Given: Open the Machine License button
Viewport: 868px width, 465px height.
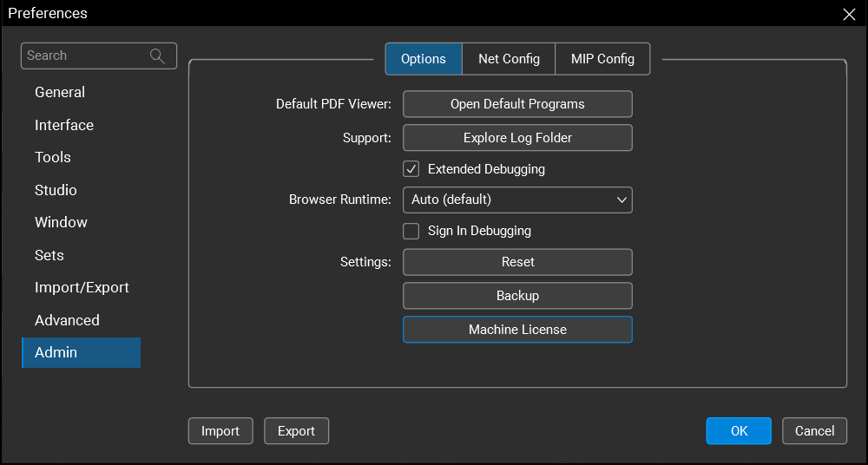Looking at the screenshot, I should point(517,330).
